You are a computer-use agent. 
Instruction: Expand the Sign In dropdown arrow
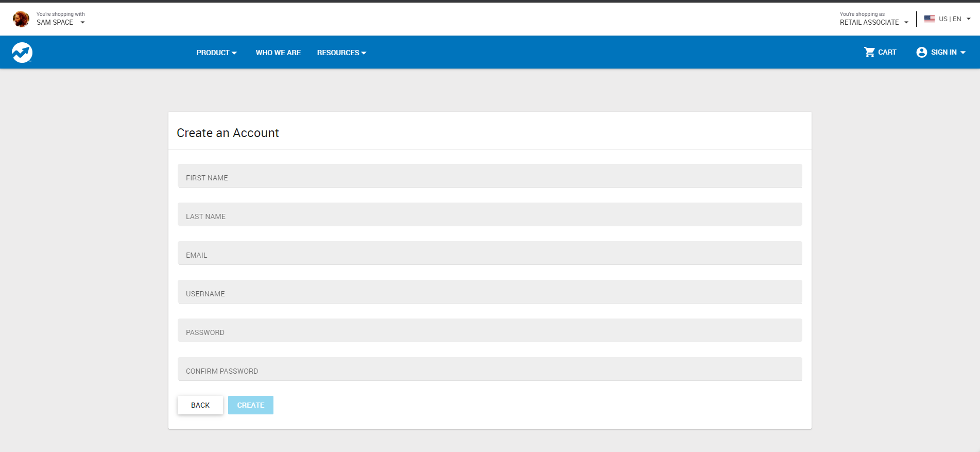[x=962, y=53]
